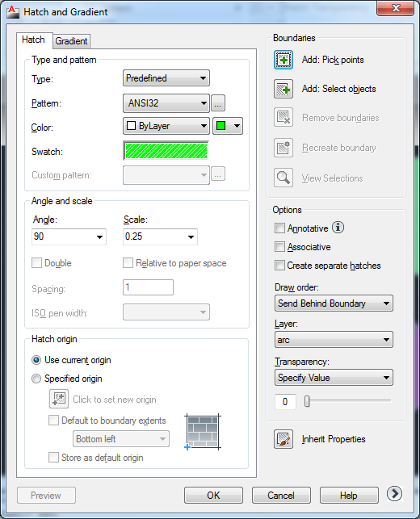The width and height of the screenshot is (420, 519).
Task: Expand the Draw order dropdown
Action: pyautogui.click(x=334, y=303)
